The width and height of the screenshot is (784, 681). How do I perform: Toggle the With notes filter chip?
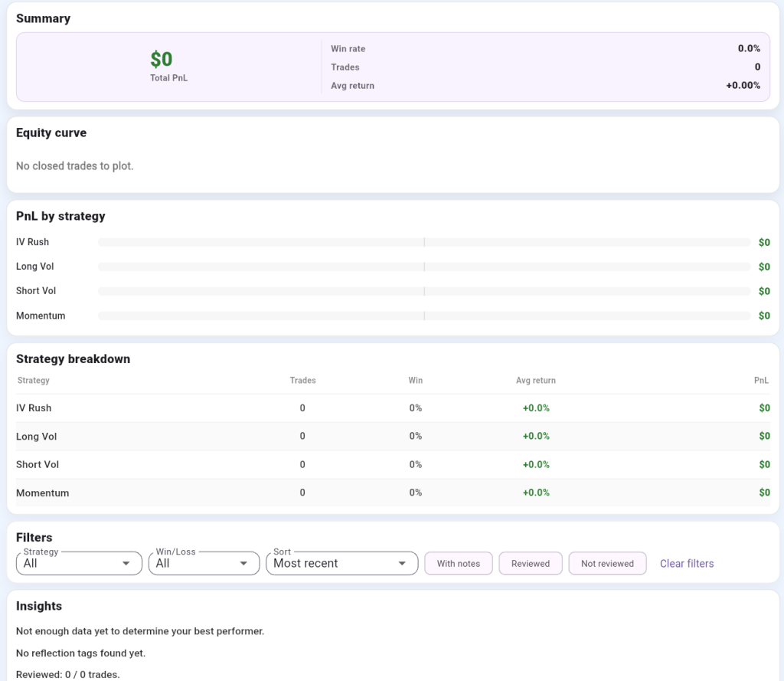click(x=459, y=563)
